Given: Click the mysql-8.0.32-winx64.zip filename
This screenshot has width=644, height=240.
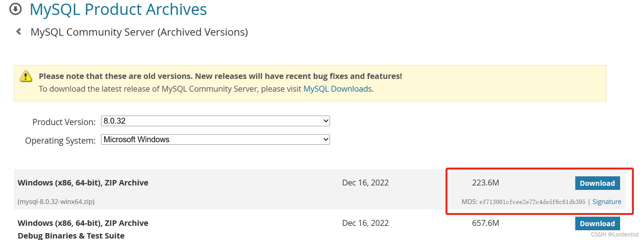Looking at the screenshot, I should tap(56, 201).
